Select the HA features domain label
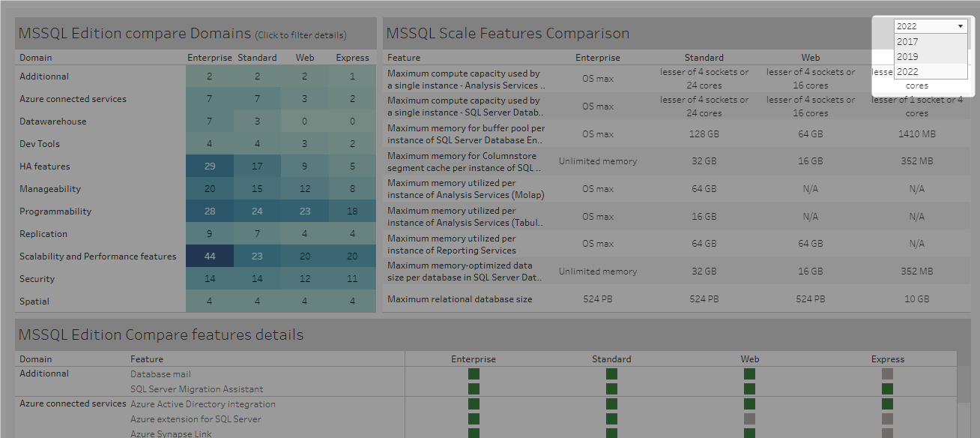The height and width of the screenshot is (438, 980). pos(44,166)
